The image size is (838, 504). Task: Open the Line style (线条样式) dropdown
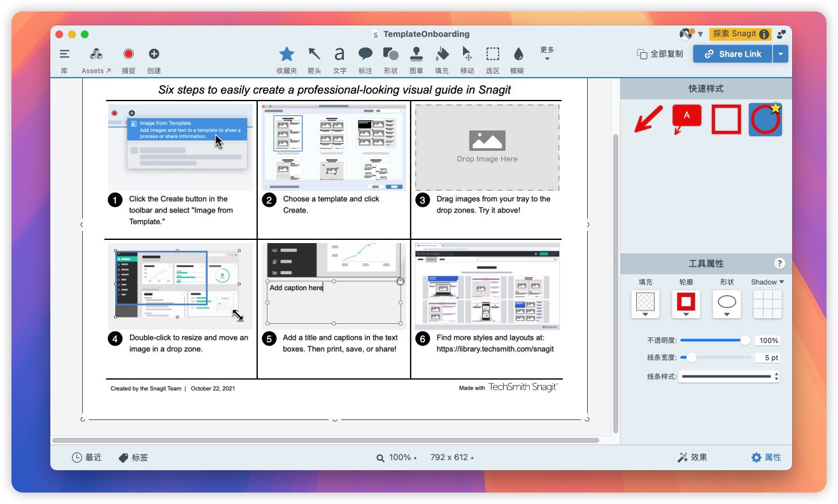tap(729, 377)
